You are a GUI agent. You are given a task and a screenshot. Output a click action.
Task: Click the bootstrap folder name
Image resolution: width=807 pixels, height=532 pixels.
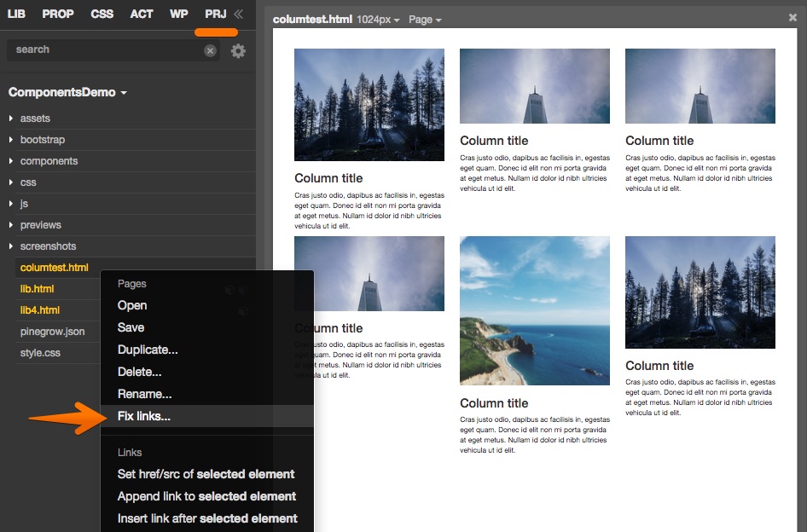tap(42, 140)
